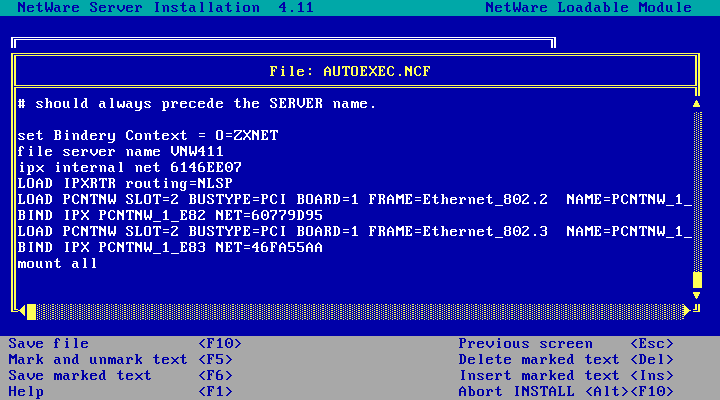Click the 'File: AUTOEXEC.NCF' title
Image resolution: width=720 pixels, height=400 pixels.
coord(350,72)
